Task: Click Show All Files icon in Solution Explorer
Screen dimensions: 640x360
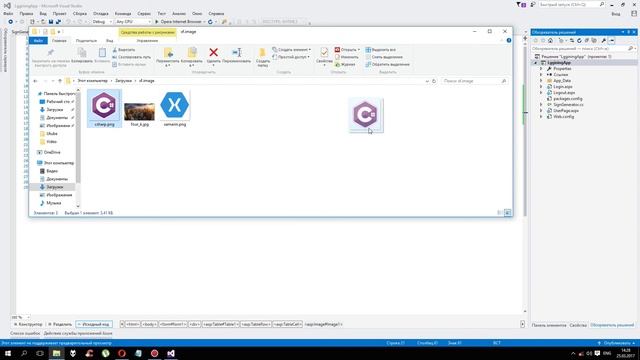Action: tap(594, 40)
